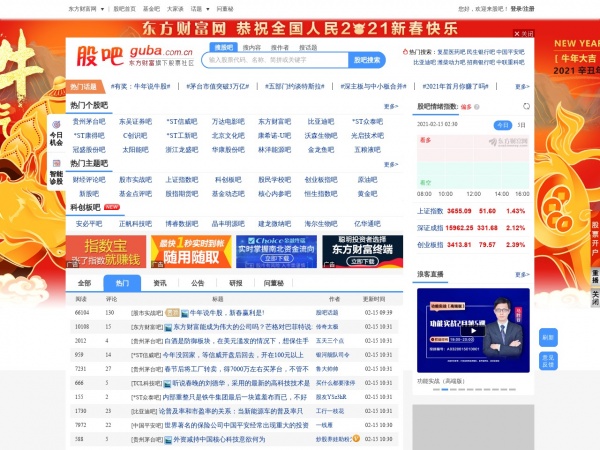
Task: Click image icon before 东方财富能成为伟大的公司吗 post
Action: pos(168,327)
